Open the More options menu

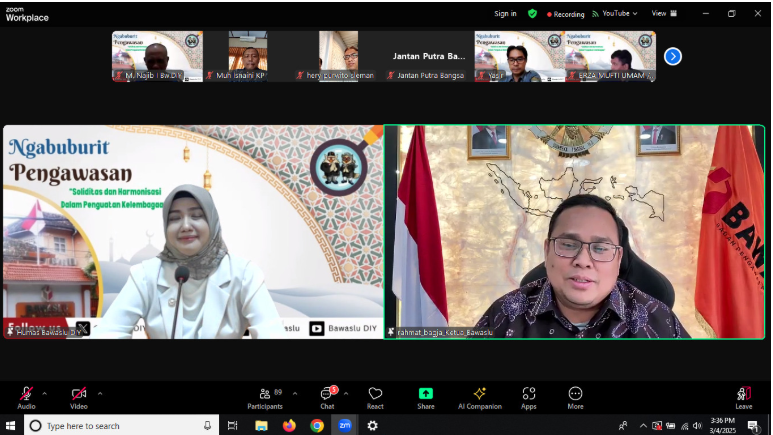point(575,398)
